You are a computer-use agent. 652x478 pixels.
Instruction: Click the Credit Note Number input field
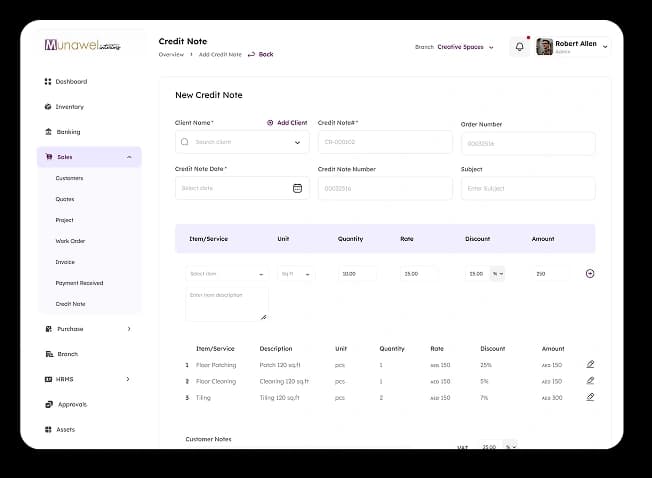tap(385, 188)
